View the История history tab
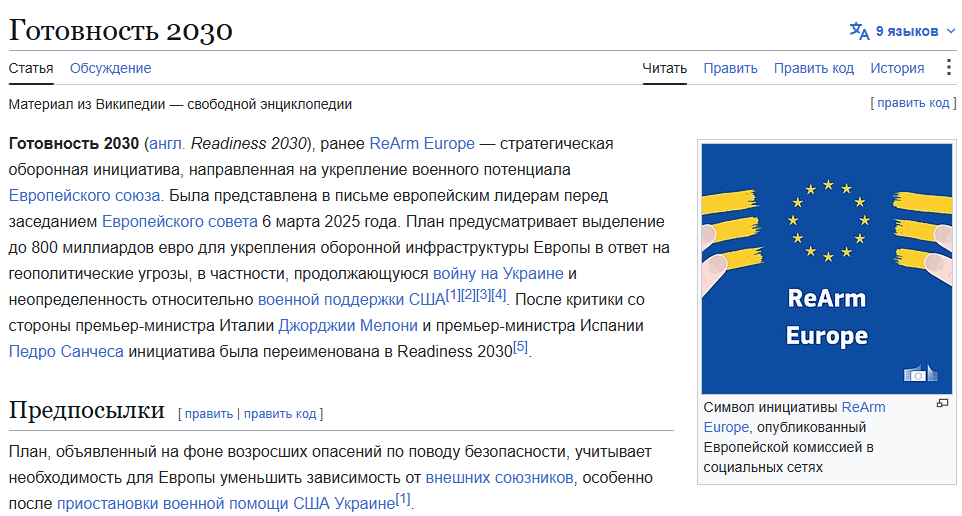This screenshot has height=516, width=962. pos(897,68)
